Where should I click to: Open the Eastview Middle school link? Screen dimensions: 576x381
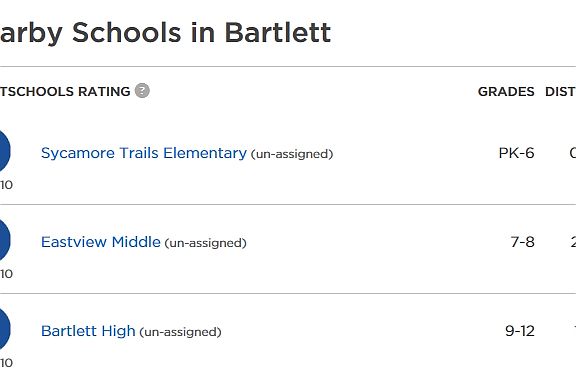[101, 242]
